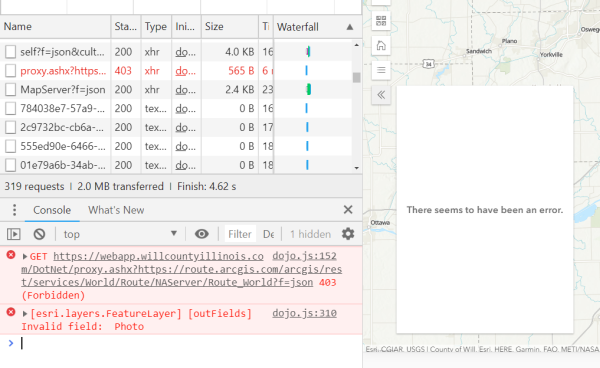Check the proxy.ashx request checkbox

pyautogui.click(x=10, y=70)
